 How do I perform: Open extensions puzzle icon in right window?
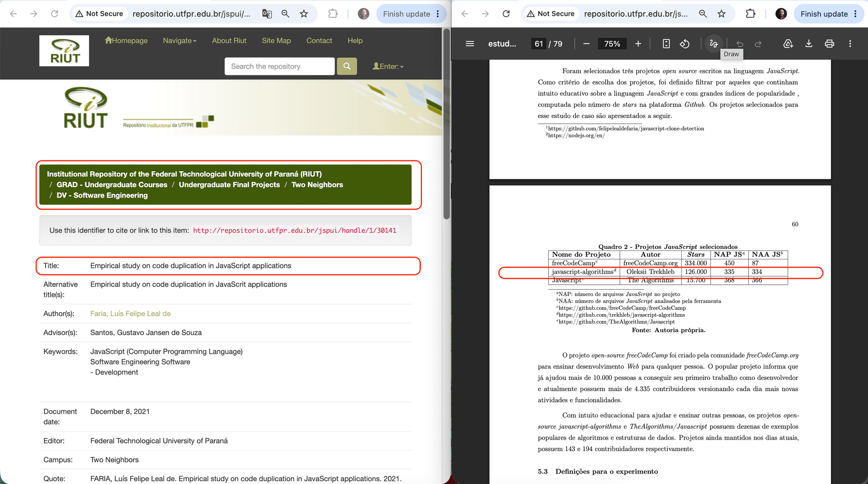750,14
